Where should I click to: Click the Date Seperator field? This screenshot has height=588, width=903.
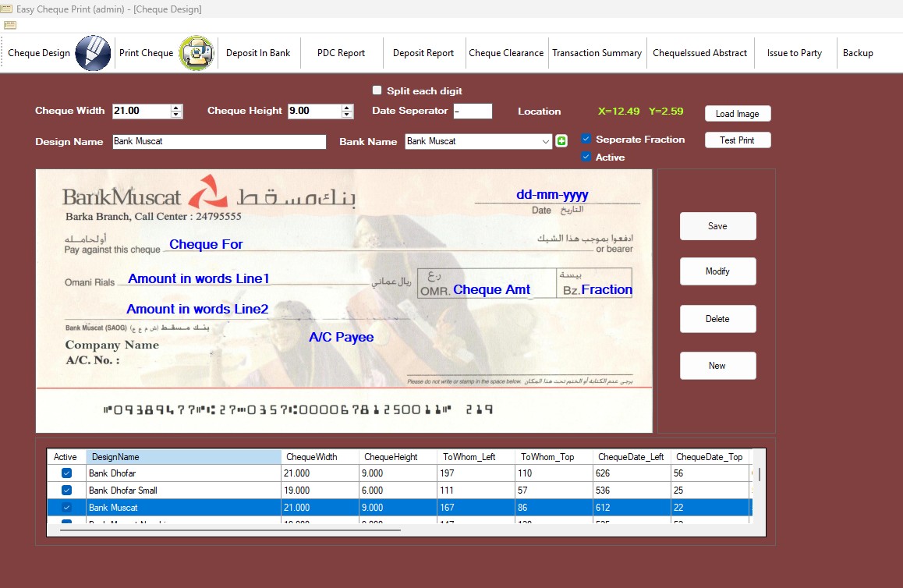[473, 111]
